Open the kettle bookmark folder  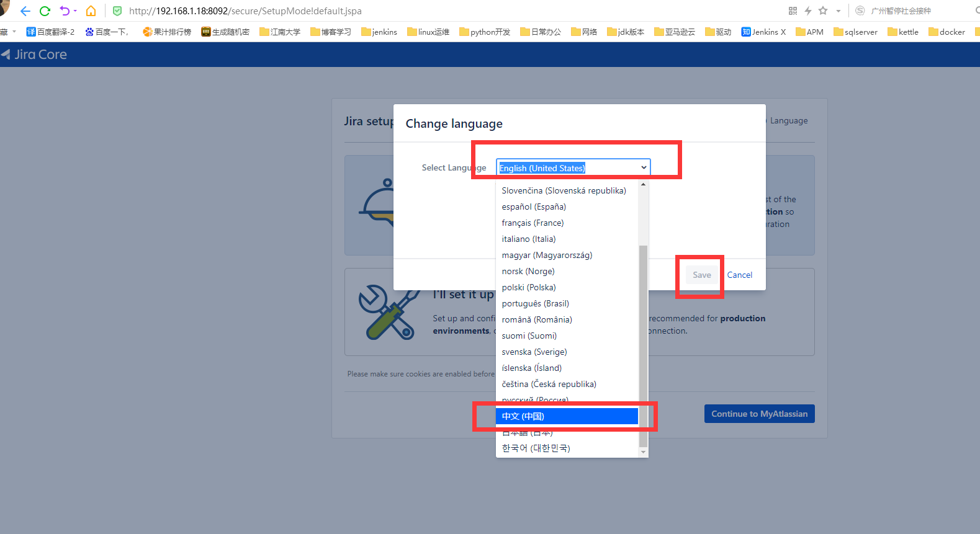point(903,32)
